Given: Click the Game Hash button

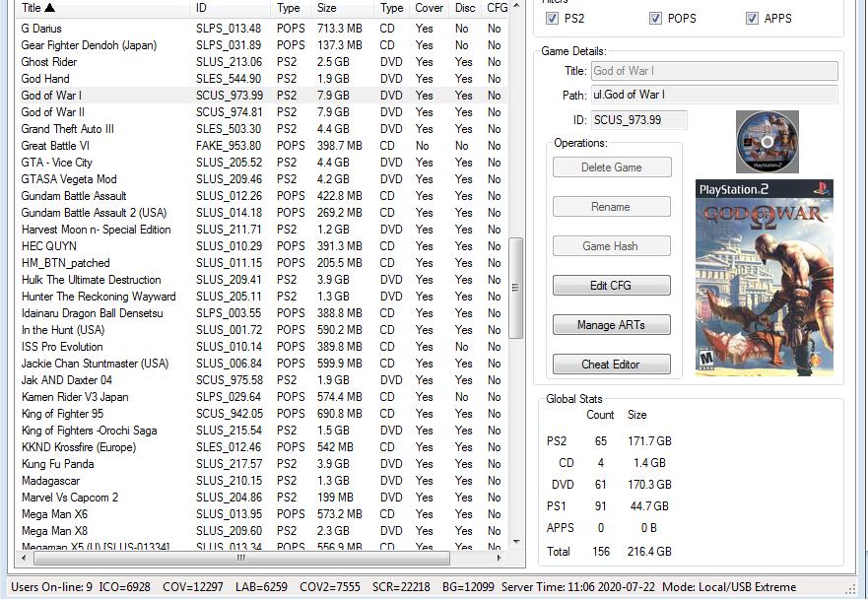Looking at the screenshot, I should [x=612, y=245].
